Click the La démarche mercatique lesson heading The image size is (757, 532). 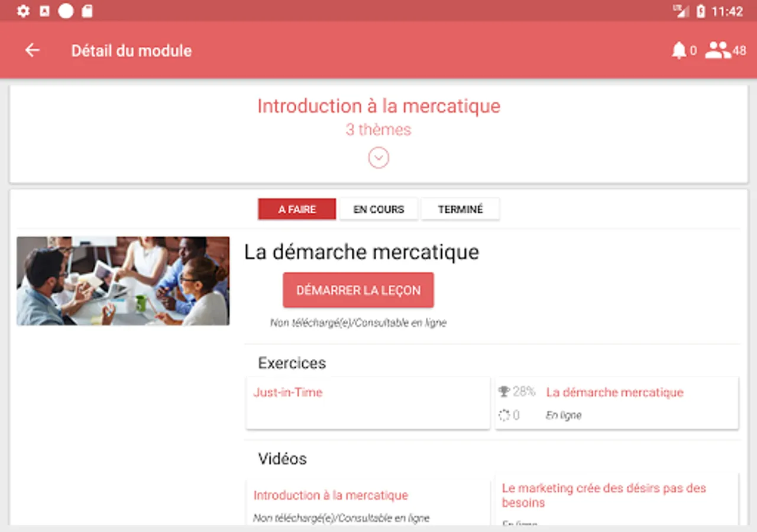coord(361,252)
